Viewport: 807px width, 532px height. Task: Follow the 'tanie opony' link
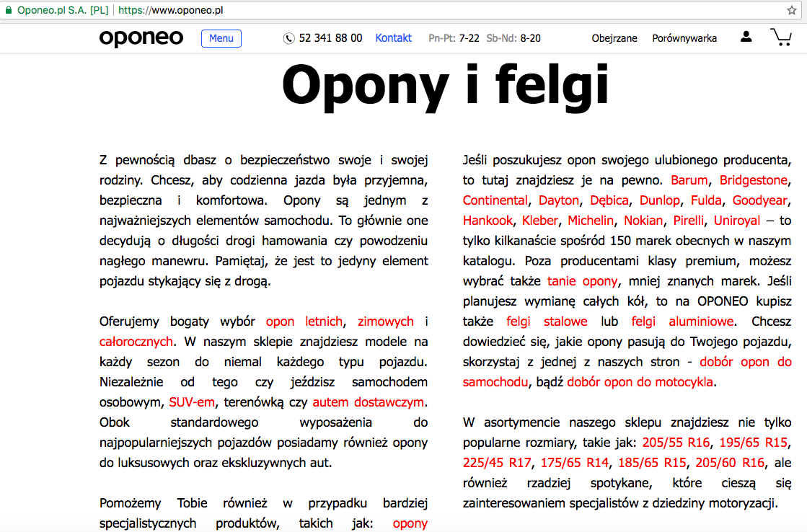[582, 281]
